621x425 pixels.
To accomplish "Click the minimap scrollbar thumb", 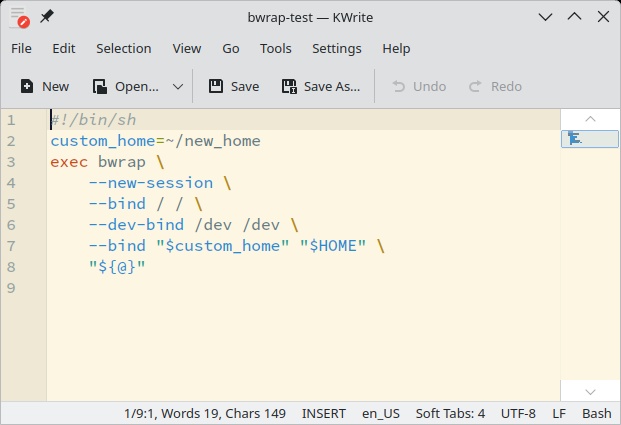I will (590, 139).
